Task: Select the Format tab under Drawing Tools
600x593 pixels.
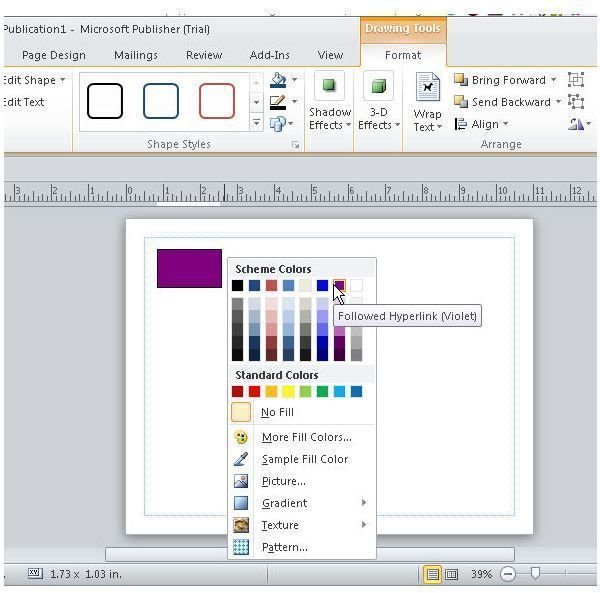Action: (403, 55)
